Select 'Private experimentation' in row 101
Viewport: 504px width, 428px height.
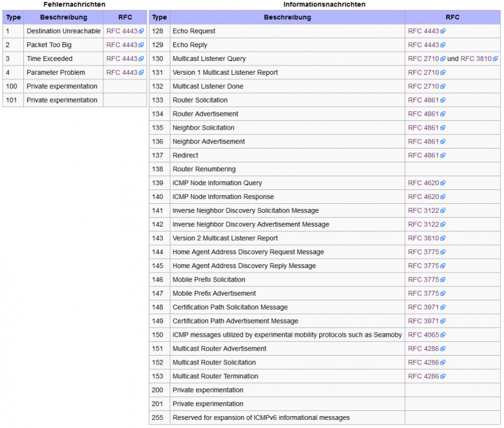(x=64, y=100)
